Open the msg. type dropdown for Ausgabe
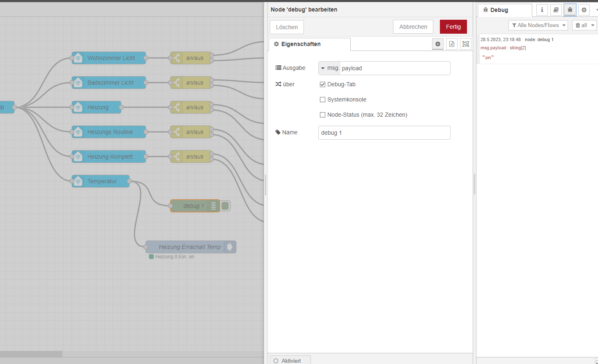Image resolution: width=598 pixels, height=364 pixels. 329,68
